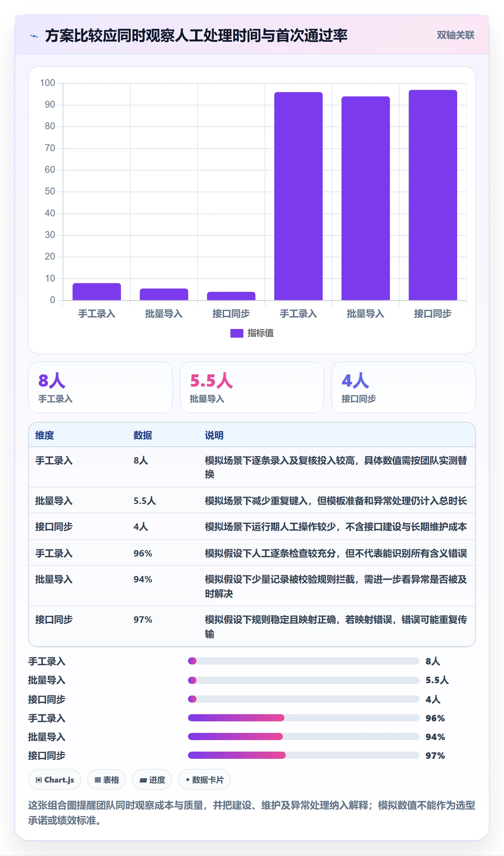This screenshot has width=504, height=856.
Task: Click the 96% progress bar
Action: point(304,718)
